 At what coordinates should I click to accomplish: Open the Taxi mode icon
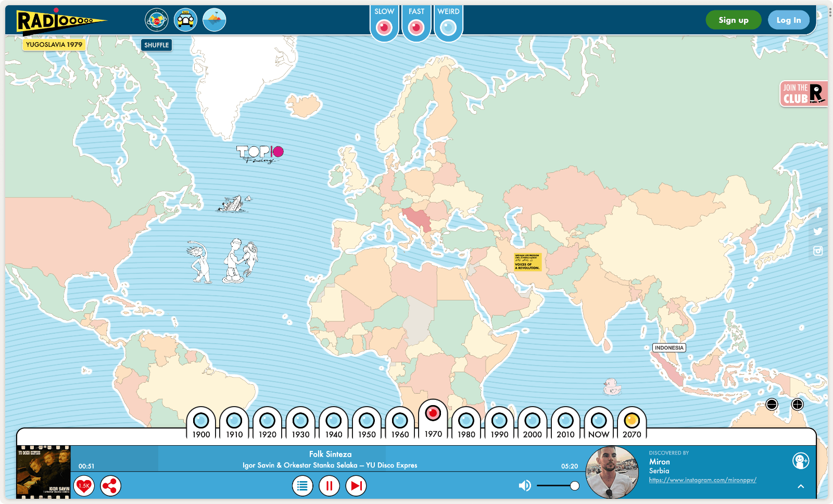click(x=185, y=20)
